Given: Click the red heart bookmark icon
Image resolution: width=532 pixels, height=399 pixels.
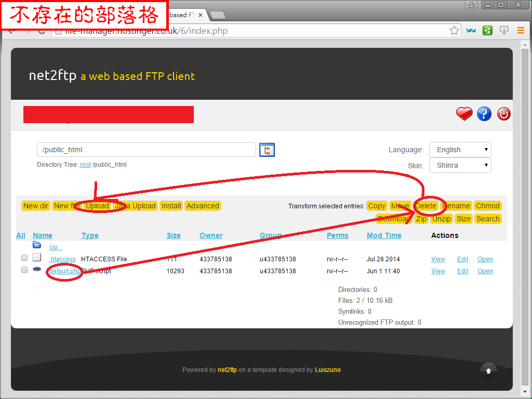Looking at the screenshot, I should [464, 114].
